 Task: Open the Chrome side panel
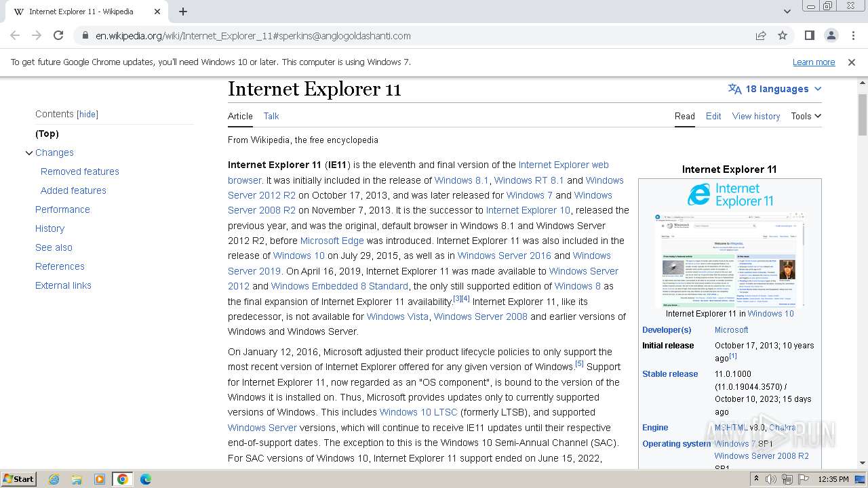tap(809, 36)
